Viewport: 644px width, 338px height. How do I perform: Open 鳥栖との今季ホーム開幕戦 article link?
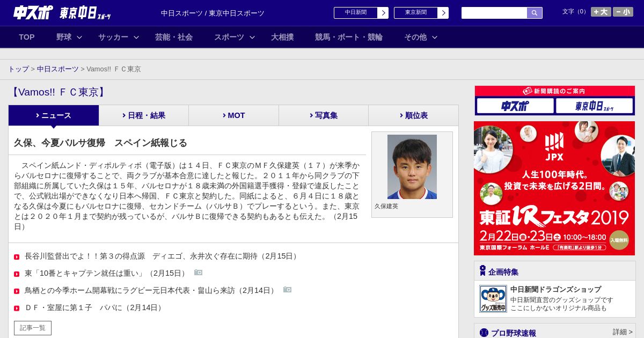pos(151,291)
